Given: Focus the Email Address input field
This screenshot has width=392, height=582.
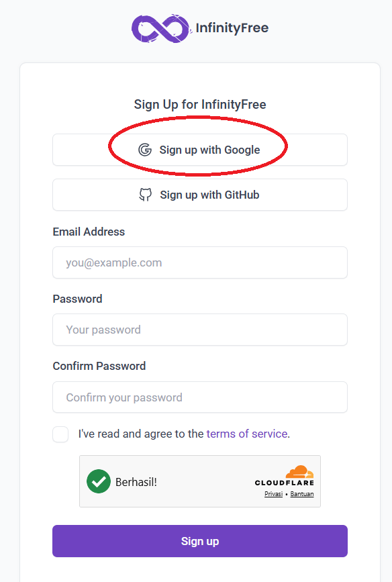Looking at the screenshot, I should click(200, 262).
